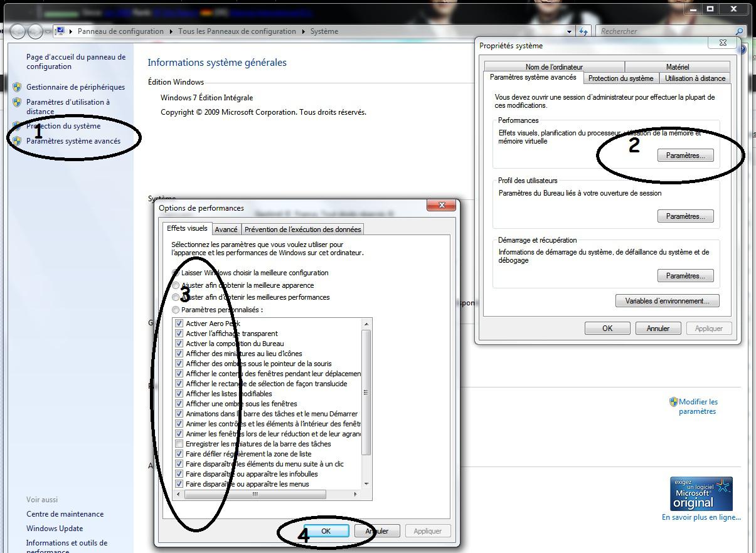
Task: Select the Paramètres personnalisés option
Action: [x=176, y=310]
